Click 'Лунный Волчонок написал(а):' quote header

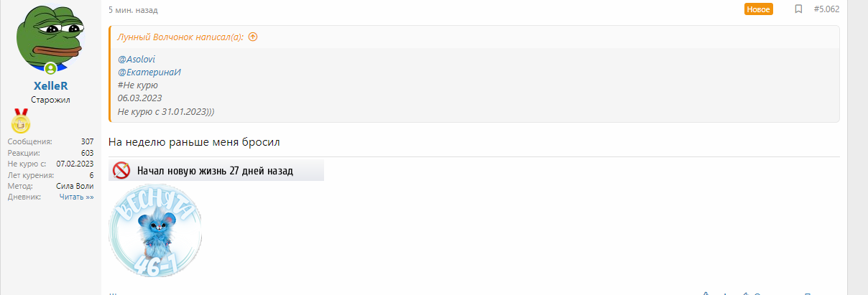180,37
